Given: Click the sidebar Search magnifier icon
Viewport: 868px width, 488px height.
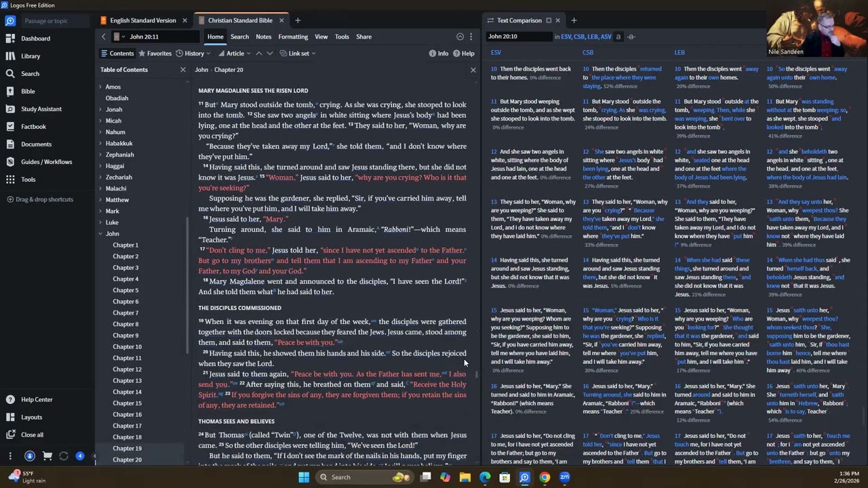Looking at the screenshot, I should click(x=10, y=74).
